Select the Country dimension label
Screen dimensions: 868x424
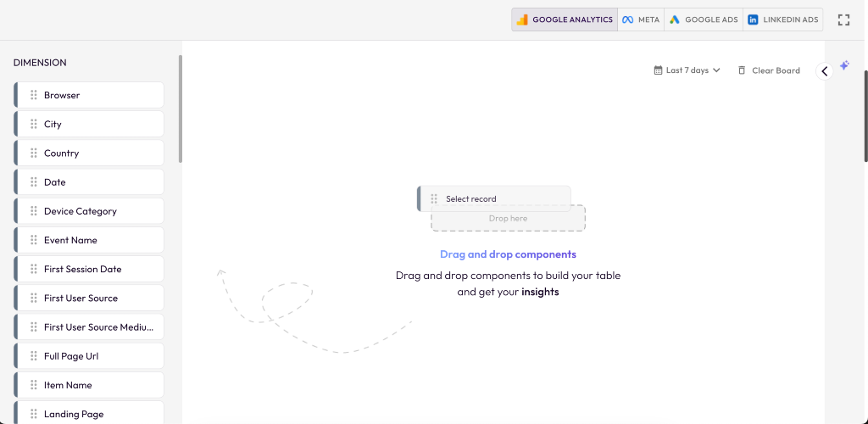(x=61, y=153)
